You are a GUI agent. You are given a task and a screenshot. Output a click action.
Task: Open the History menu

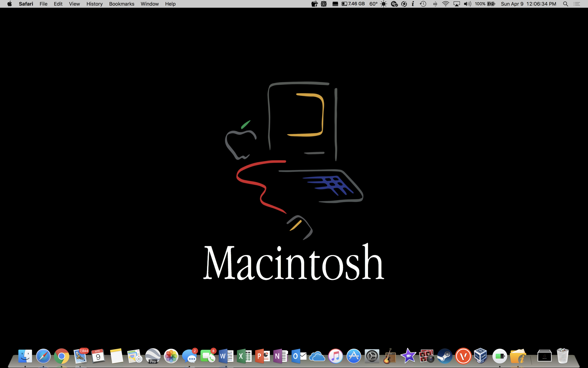(94, 4)
